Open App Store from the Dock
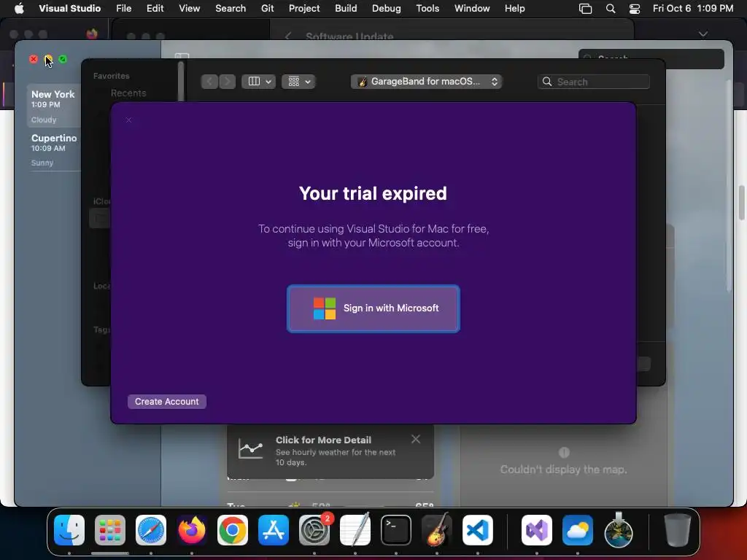Image resolution: width=747 pixels, height=560 pixels. pyautogui.click(x=274, y=530)
